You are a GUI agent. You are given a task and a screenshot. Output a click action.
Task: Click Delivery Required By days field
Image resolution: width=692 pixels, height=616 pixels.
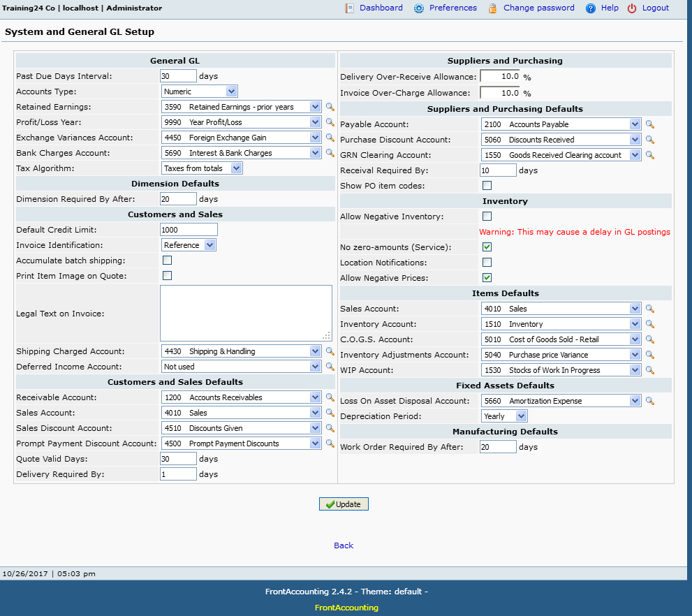click(x=178, y=474)
